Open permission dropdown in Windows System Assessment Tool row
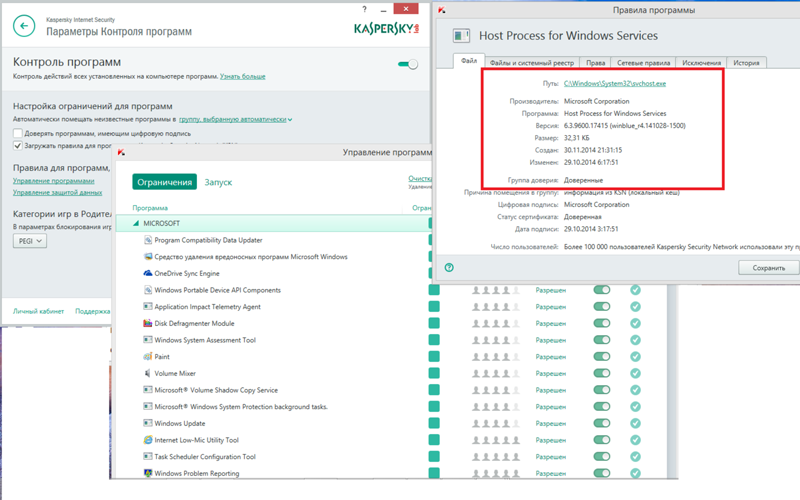 pyautogui.click(x=551, y=340)
